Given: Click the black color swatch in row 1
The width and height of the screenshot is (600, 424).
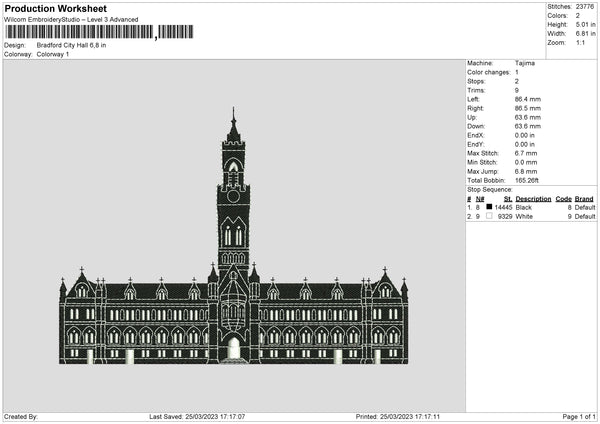Looking at the screenshot, I should click(489, 207).
